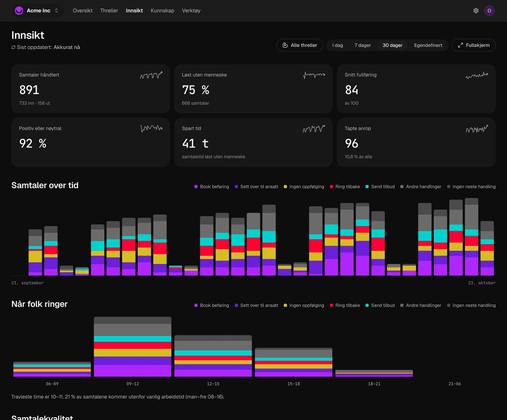Click Ring tilbake red swatch in Når folk ringer
Image resolution: width=507 pixels, height=420 pixels.
[331, 305]
